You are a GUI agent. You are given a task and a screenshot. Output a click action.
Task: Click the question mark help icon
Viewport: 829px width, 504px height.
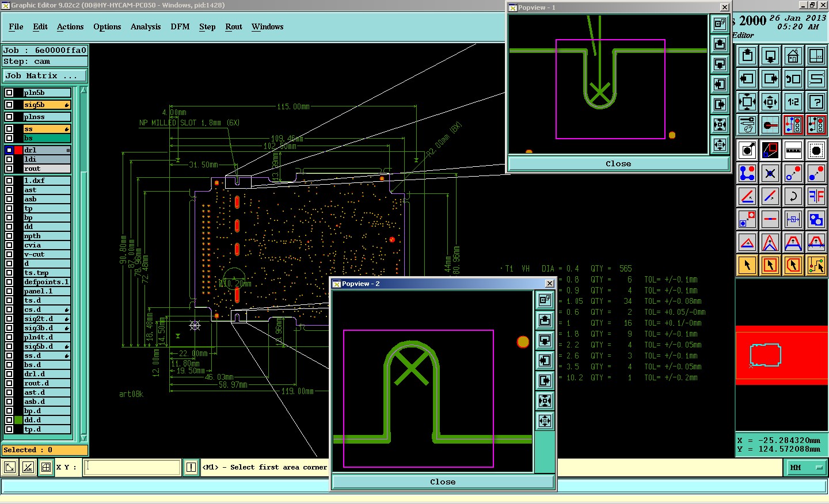click(x=816, y=102)
